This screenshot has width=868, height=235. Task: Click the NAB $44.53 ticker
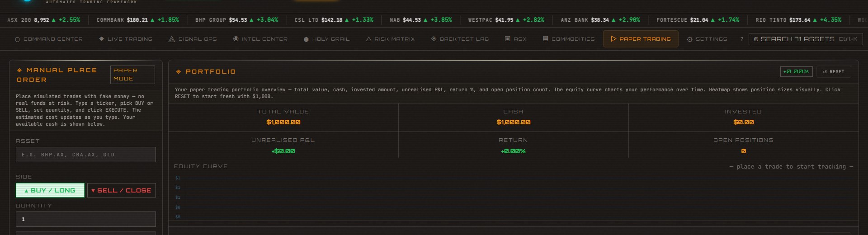pos(421,20)
